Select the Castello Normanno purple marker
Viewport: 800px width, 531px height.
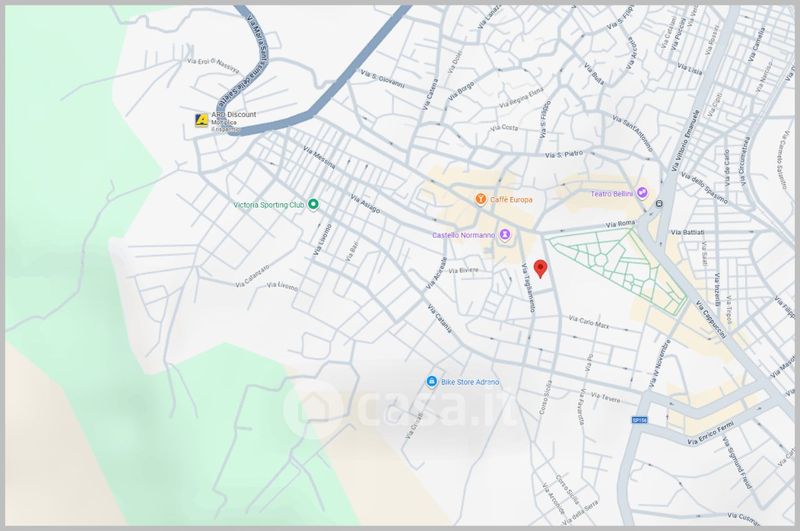[x=505, y=235]
